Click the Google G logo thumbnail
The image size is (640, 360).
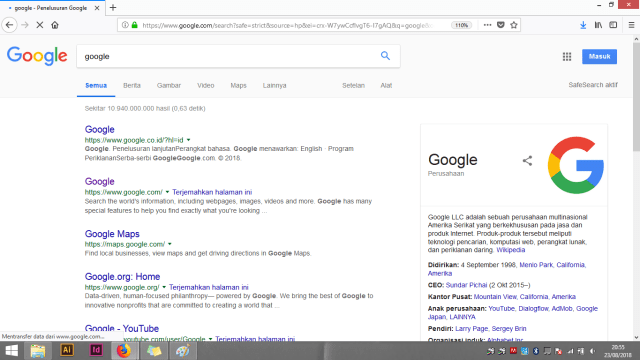pyautogui.click(x=576, y=165)
